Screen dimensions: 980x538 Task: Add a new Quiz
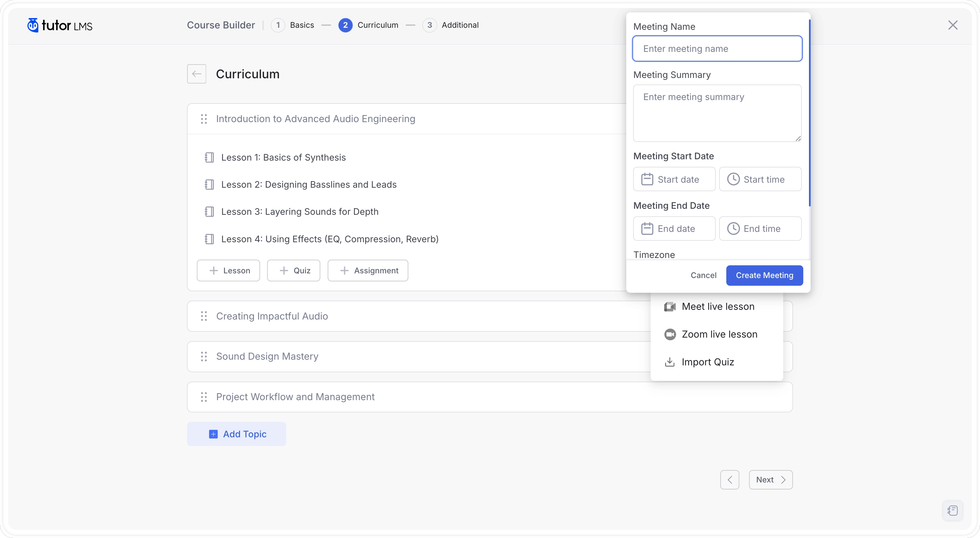(x=294, y=270)
